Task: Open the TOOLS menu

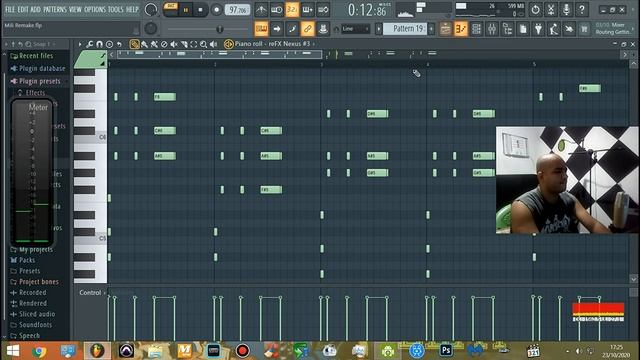Action: pos(116,9)
